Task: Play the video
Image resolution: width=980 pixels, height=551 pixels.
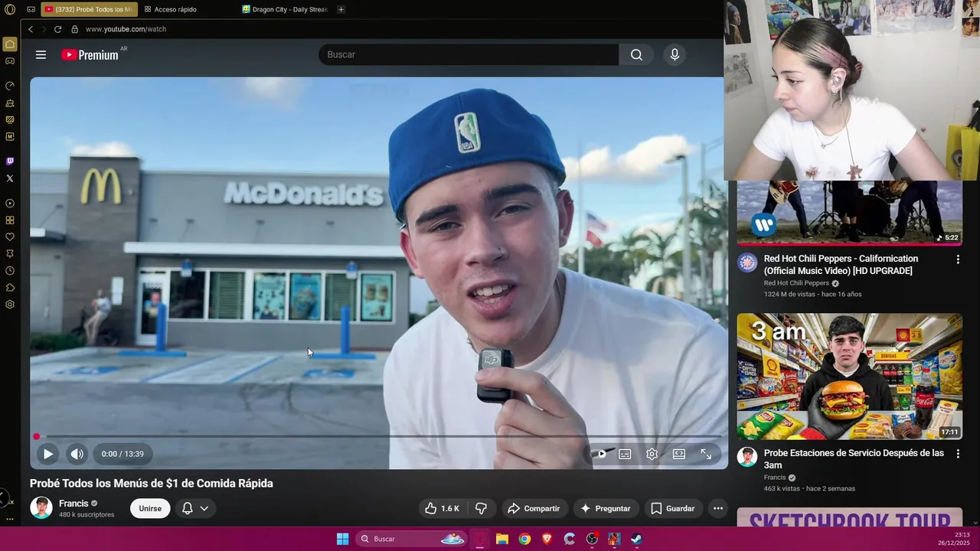Action: click(x=47, y=454)
